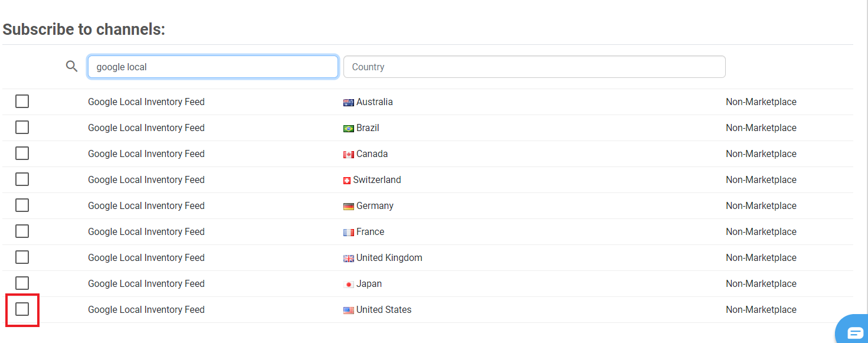The image size is (868, 343).
Task: Click 'Non-Marketplace' in the United Kingdom row
Action: tap(761, 257)
